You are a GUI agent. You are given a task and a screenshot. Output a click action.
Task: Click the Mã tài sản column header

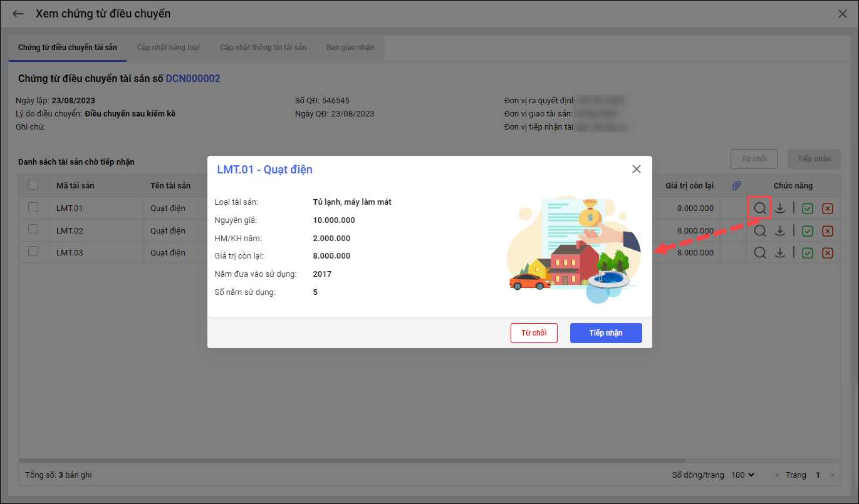click(75, 186)
